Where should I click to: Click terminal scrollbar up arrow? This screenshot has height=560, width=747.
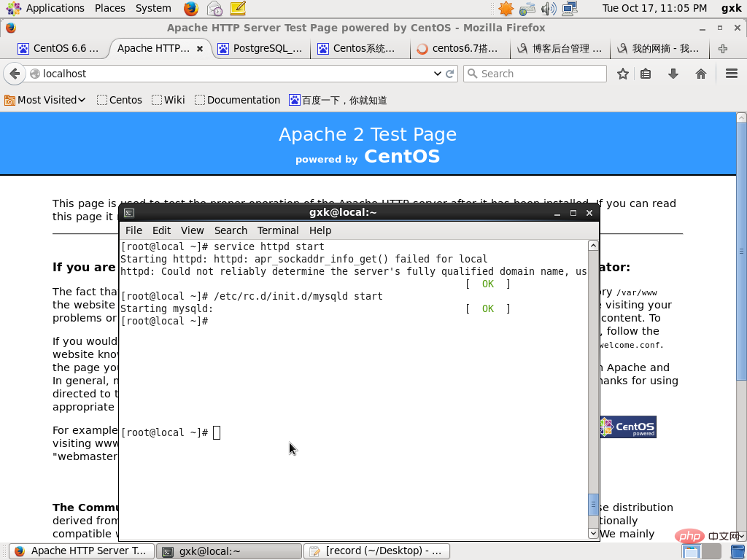pyautogui.click(x=593, y=246)
